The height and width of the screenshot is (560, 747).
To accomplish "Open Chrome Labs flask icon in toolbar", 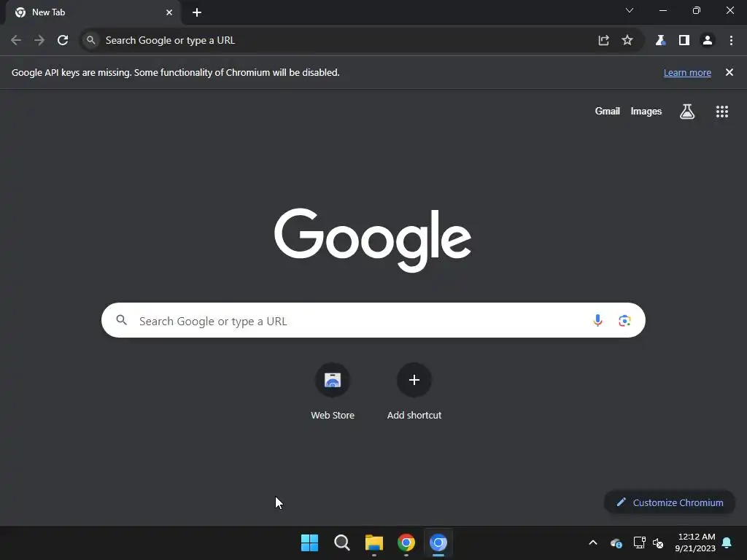I will coord(660,41).
